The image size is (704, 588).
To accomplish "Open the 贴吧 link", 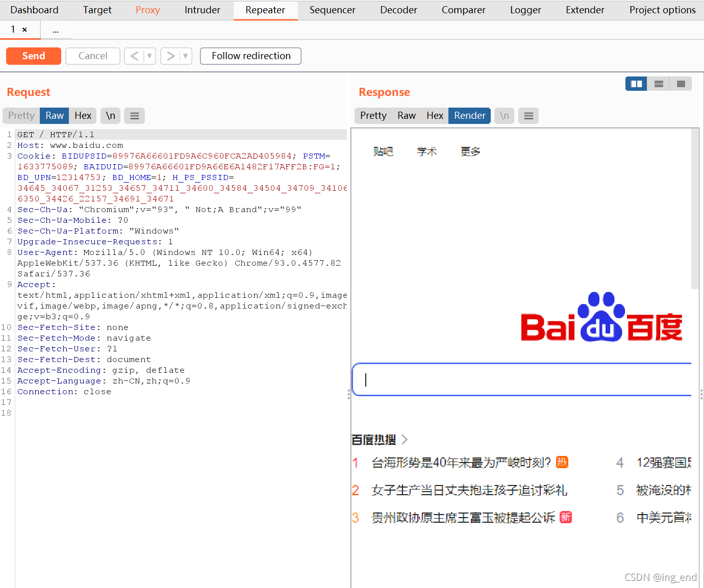I will click(x=383, y=151).
